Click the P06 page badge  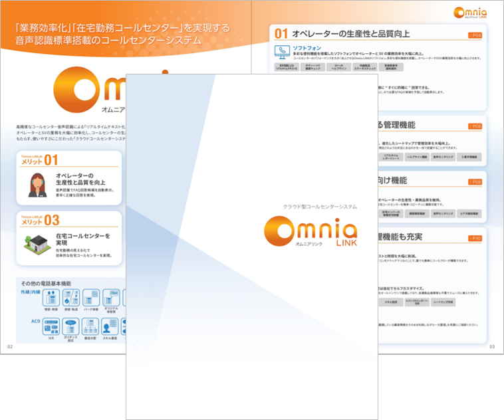pyautogui.click(x=475, y=126)
